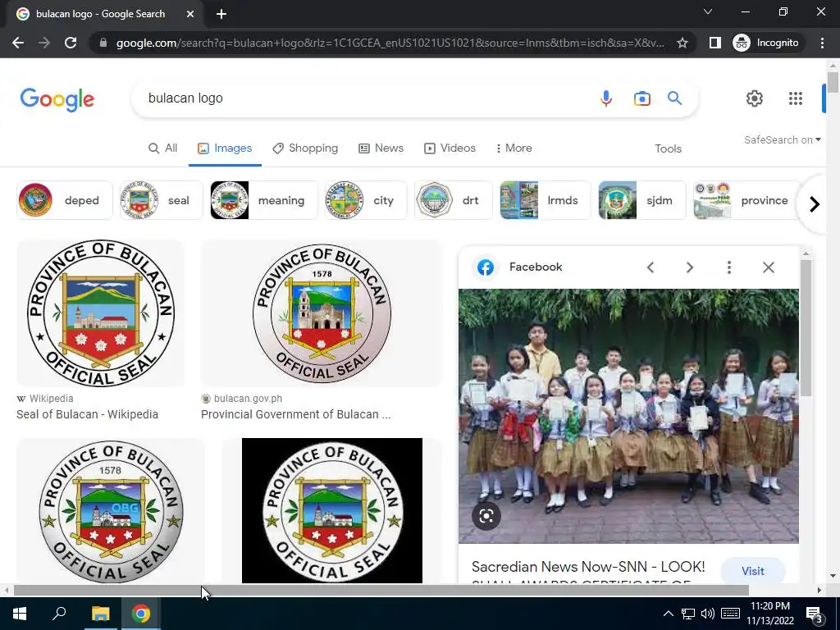This screenshot has height=630, width=840.
Task: Click the horizontal page scrollbar
Action: pyautogui.click(x=381, y=591)
